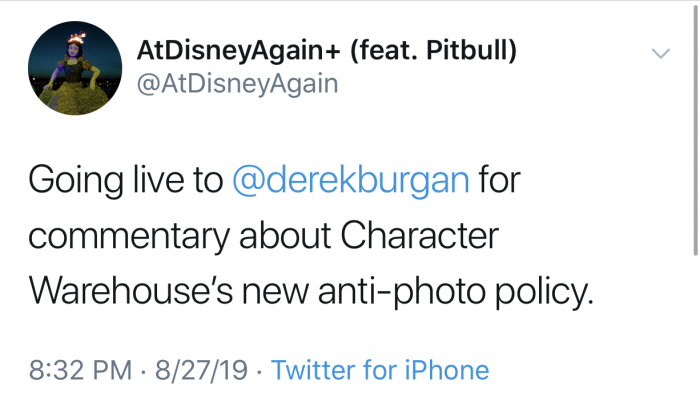
Task: Click the word "iPhone" in source link
Action: pos(447,370)
